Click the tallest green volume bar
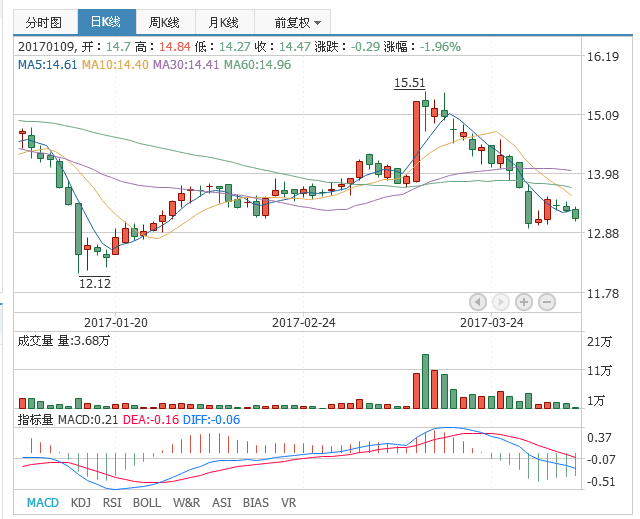 426,381
